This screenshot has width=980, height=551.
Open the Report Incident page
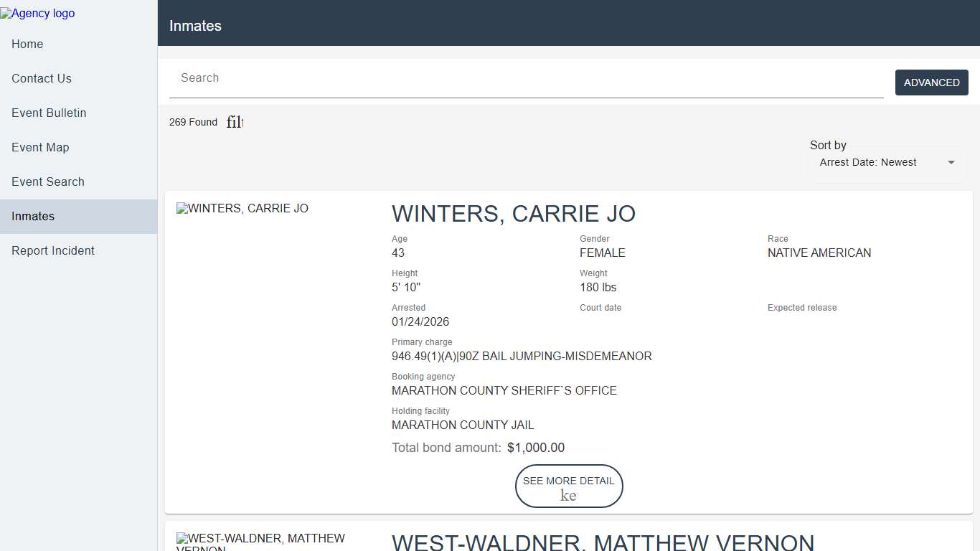point(52,250)
